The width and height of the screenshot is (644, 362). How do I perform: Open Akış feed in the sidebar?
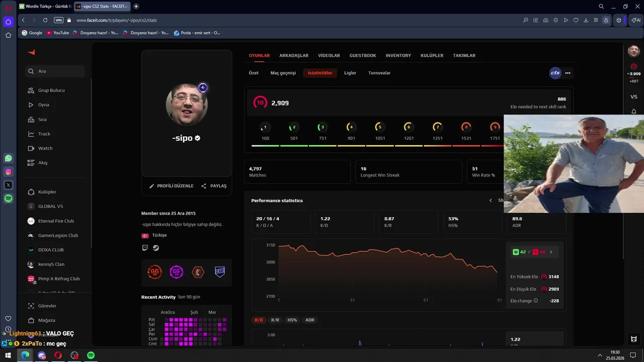43,163
